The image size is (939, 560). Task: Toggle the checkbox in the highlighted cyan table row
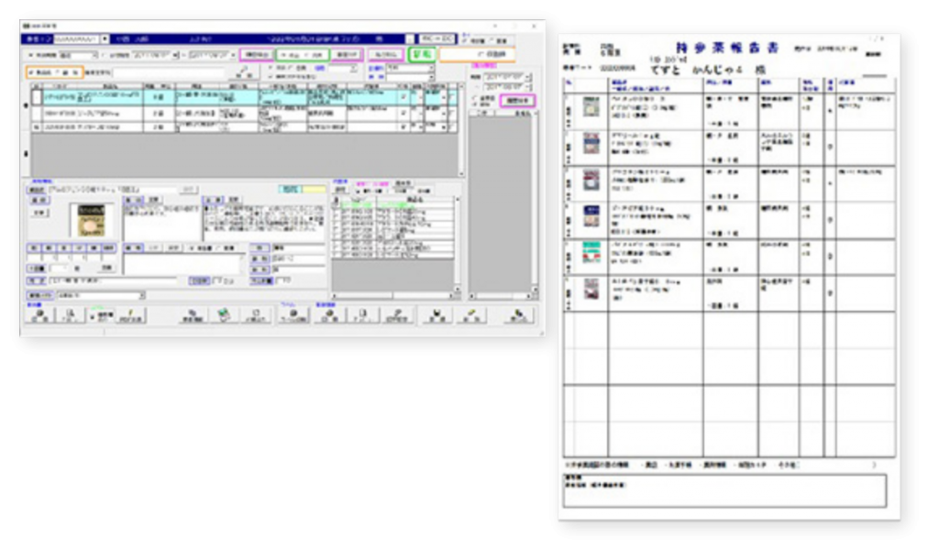[x=403, y=97]
